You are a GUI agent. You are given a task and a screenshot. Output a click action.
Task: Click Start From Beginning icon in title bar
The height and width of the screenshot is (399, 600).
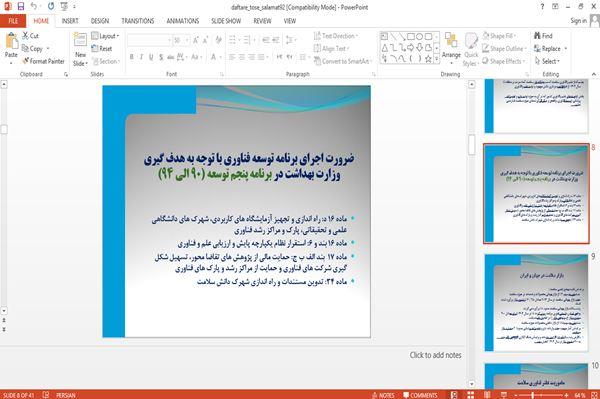coord(64,7)
